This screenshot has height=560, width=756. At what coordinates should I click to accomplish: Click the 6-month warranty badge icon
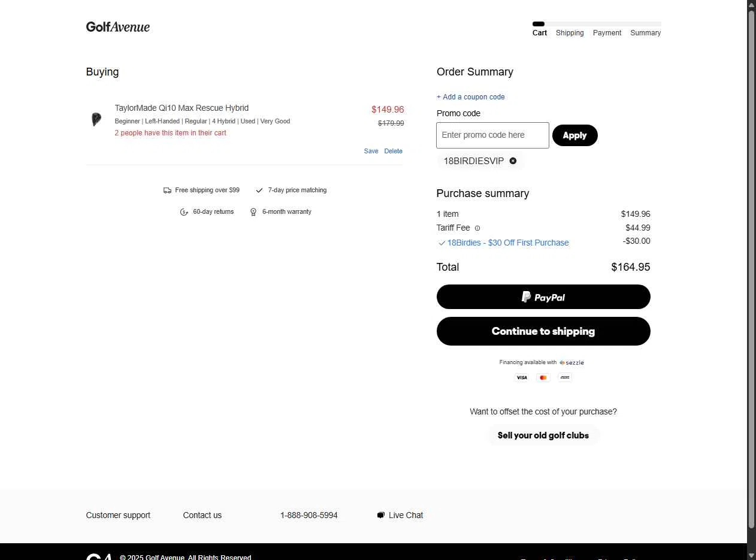(253, 212)
